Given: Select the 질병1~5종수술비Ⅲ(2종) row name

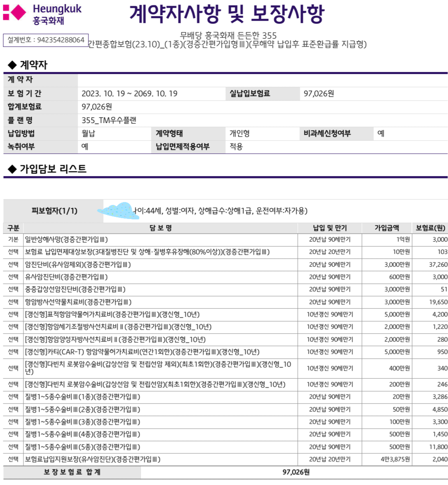Looking at the screenshot, I should tap(83, 410).
